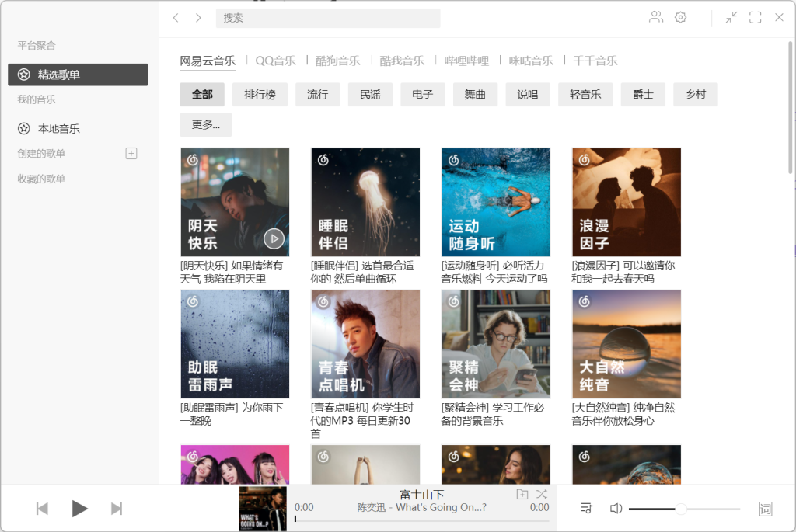The width and height of the screenshot is (796, 532).
Task: Skip to the next track
Action: click(x=117, y=508)
